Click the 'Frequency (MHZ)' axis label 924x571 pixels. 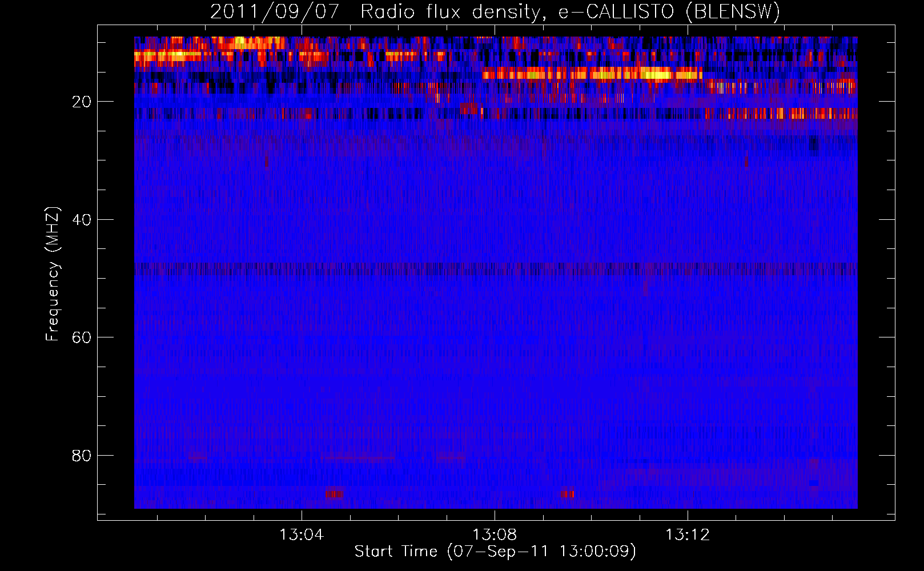(52, 274)
